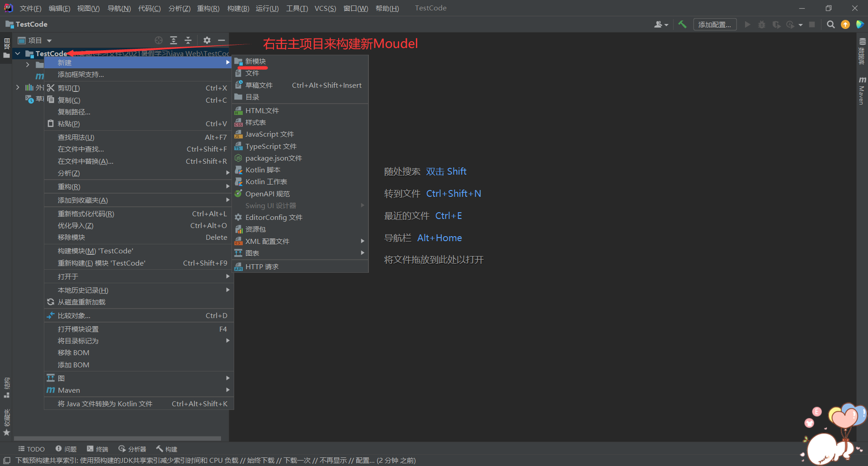Click 比较对象... in context menu

click(x=139, y=315)
